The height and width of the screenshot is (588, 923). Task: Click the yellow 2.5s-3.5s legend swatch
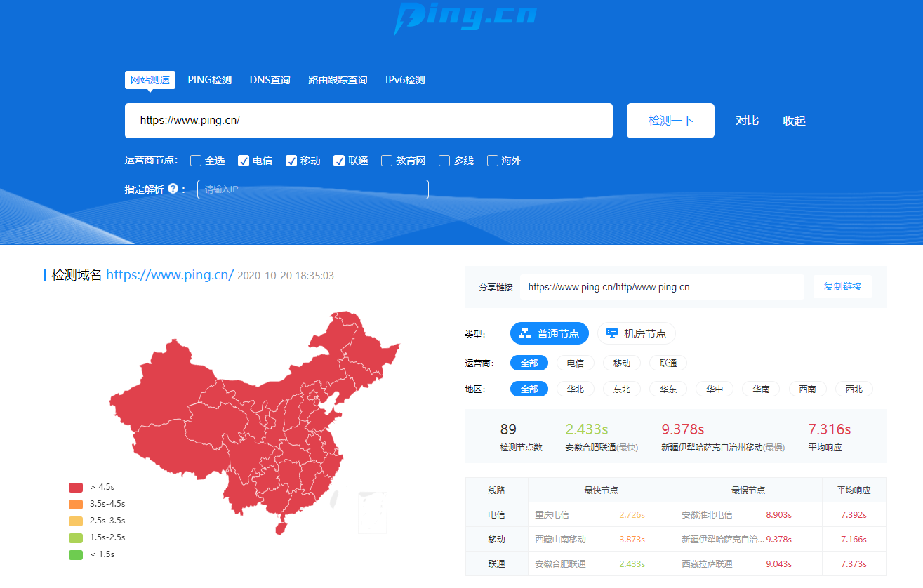[x=76, y=521]
